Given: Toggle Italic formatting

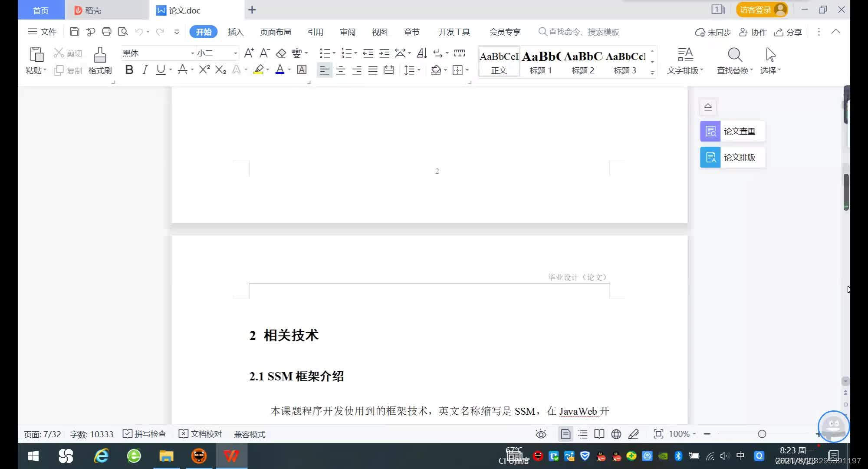Looking at the screenshot, I should click(x=145, y=70).
